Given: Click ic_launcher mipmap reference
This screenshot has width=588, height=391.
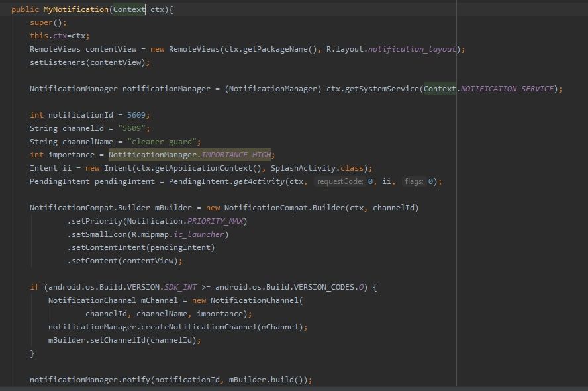Looking at the screenshot, I should tap(199, 234).
